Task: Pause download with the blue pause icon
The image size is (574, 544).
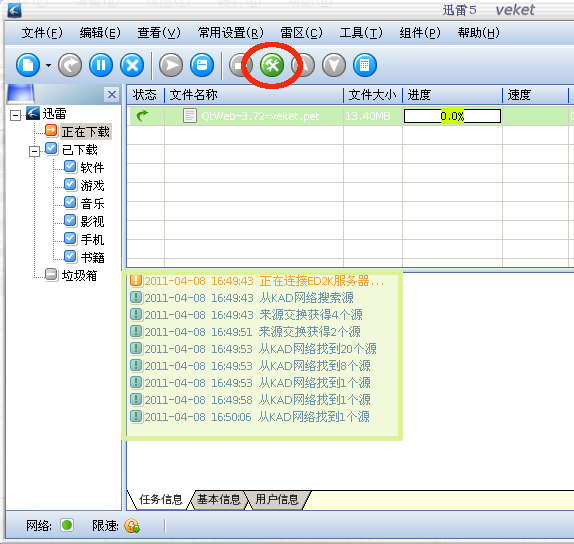Action: (101, 66)
